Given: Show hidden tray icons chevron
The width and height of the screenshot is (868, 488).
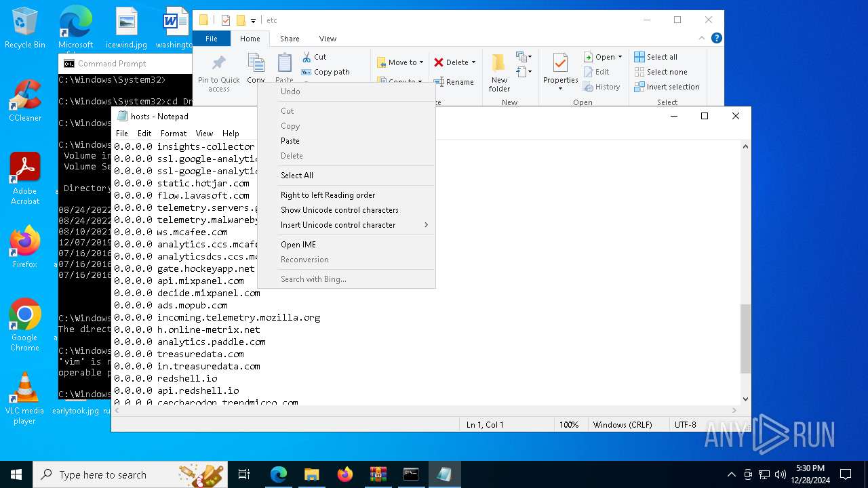Looking at the screenshot, I should point(731,474).
